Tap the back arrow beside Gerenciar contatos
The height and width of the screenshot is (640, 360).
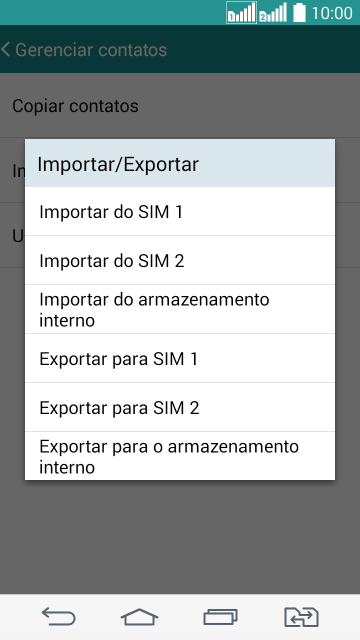(x=5, y=50)
